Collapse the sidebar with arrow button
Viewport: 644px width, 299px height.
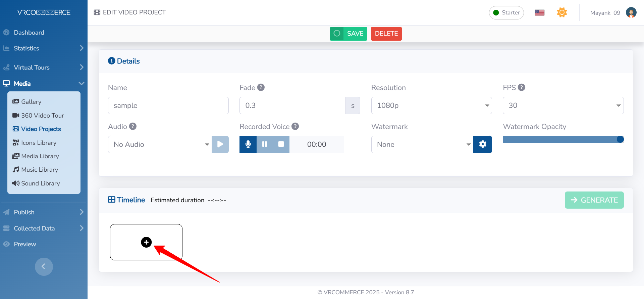(44, 267)
